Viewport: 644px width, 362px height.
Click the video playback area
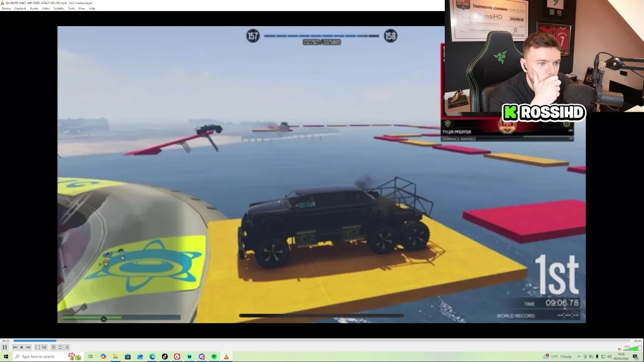pyautogui.click(x=321, y=174)
